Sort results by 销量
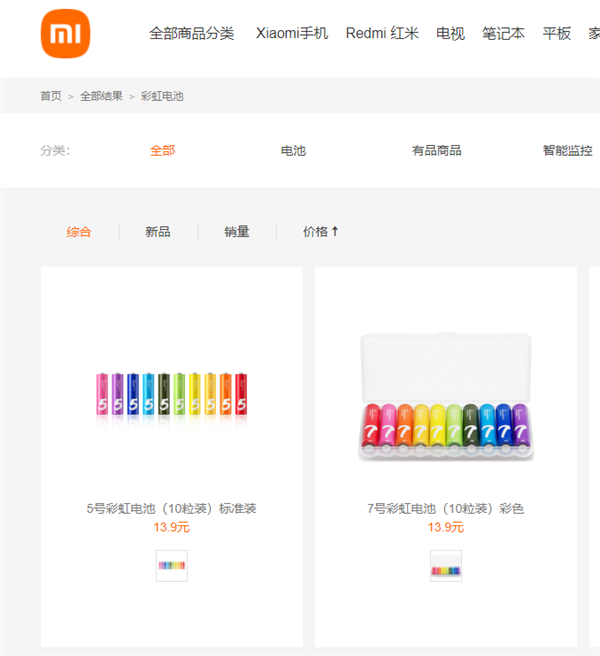600x656 pixels. 237,232
